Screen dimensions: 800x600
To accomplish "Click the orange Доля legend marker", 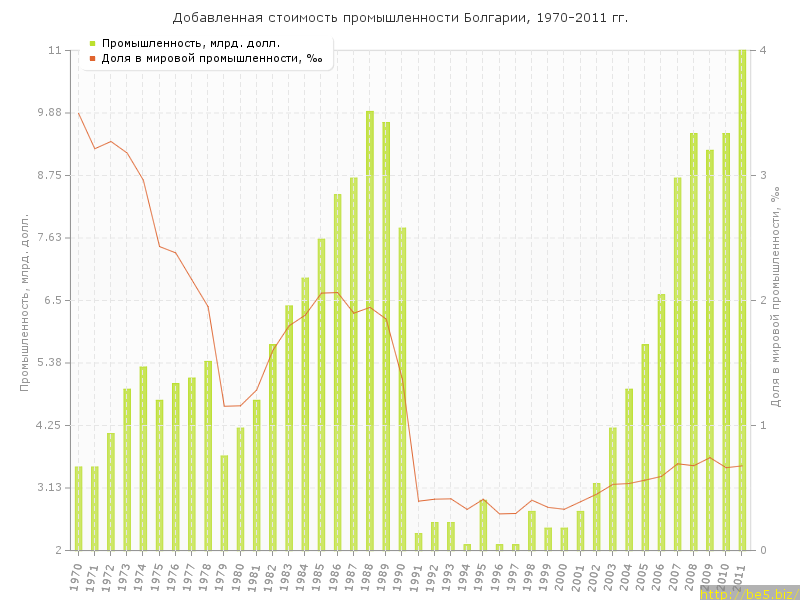I will point(92,58).
